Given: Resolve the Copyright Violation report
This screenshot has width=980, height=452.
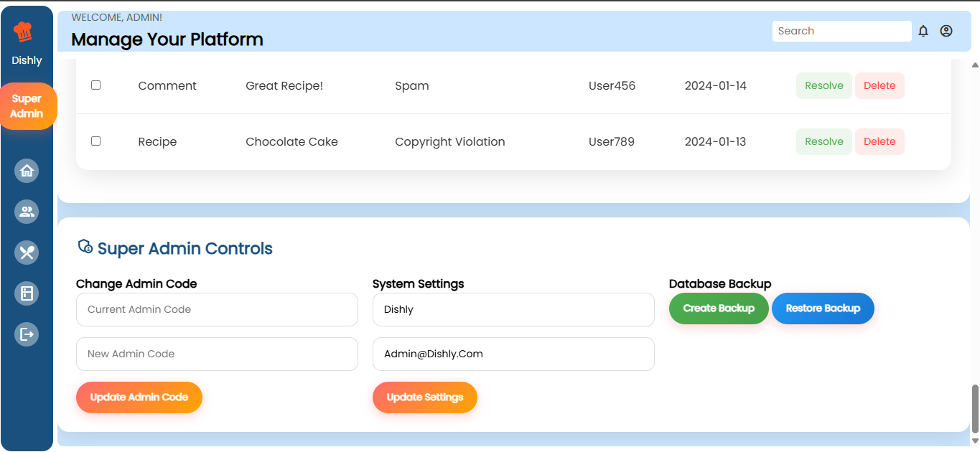Looking at the screenshot, I should [823, 141].
